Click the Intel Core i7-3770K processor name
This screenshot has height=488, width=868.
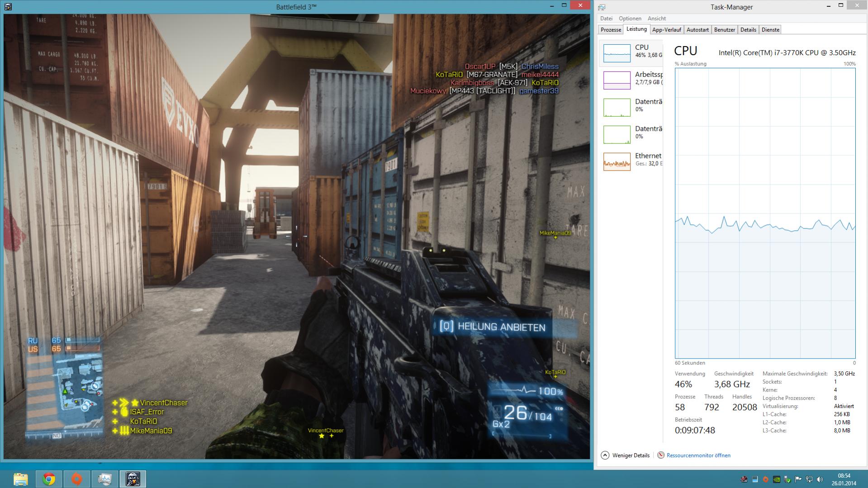(x=787, y=52)
